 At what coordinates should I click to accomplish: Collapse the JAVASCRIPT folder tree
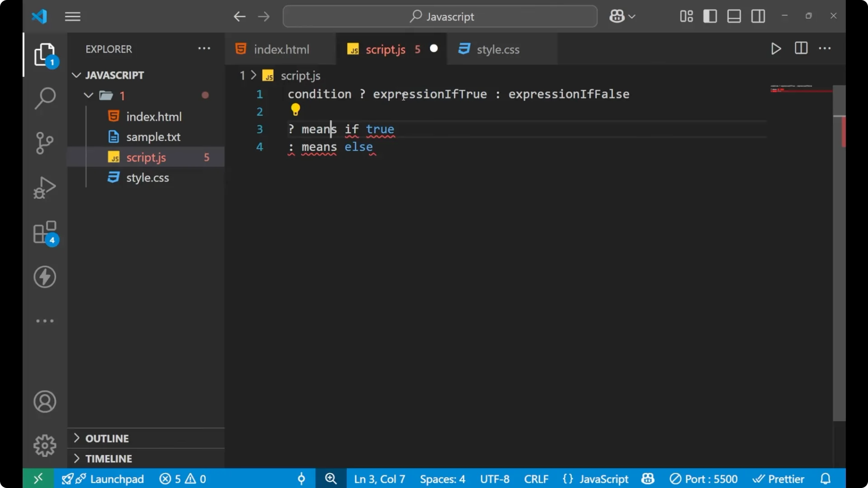click(x=75, y=75)
